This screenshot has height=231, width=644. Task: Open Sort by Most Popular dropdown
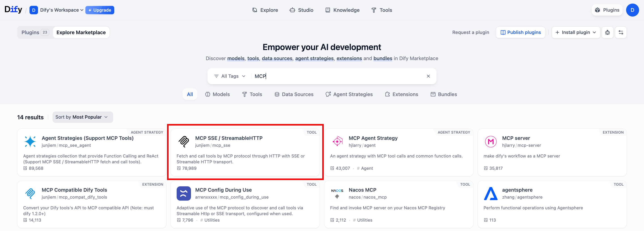[x=83, y=117]
